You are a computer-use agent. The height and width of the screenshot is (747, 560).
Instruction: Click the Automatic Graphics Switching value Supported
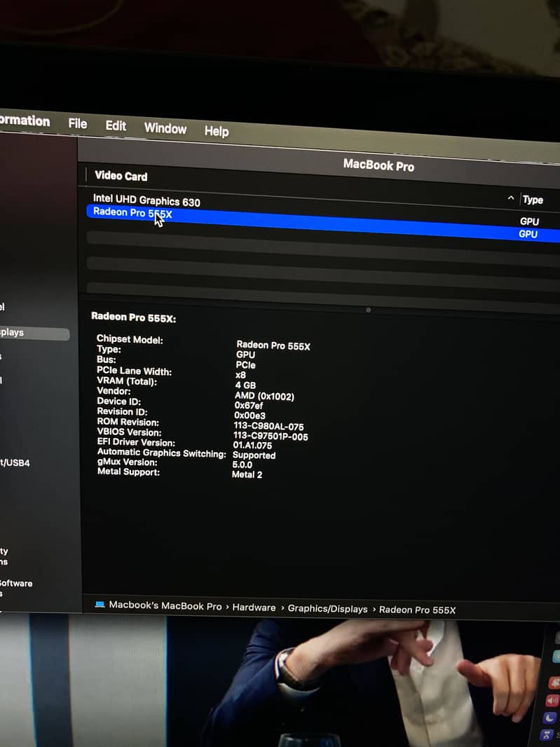254,455
